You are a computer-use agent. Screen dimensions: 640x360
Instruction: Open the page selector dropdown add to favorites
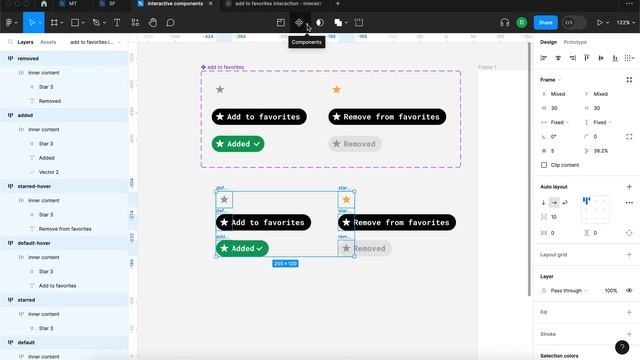pos(95,42)
